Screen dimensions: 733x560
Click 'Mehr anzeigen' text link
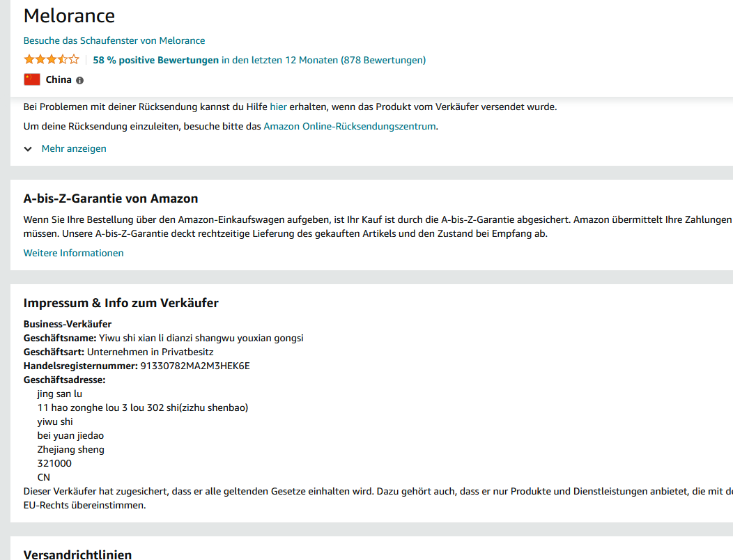point(74,148)
